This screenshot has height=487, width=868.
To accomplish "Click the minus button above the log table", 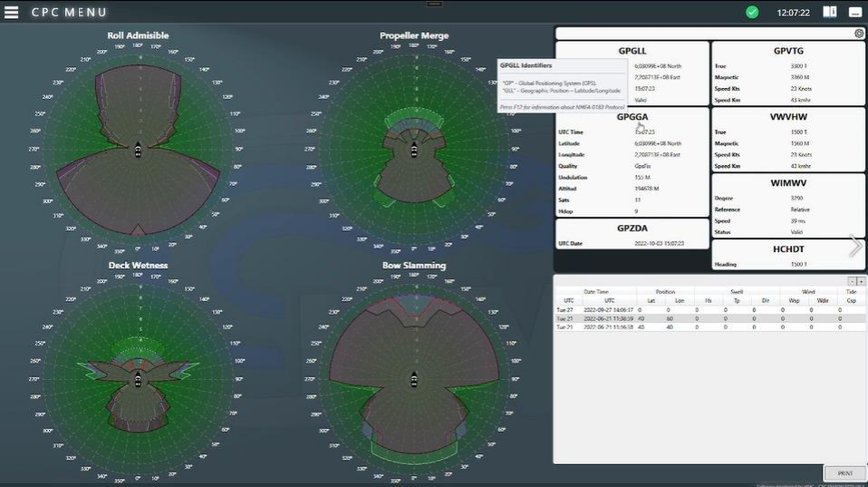I will 853,281.
